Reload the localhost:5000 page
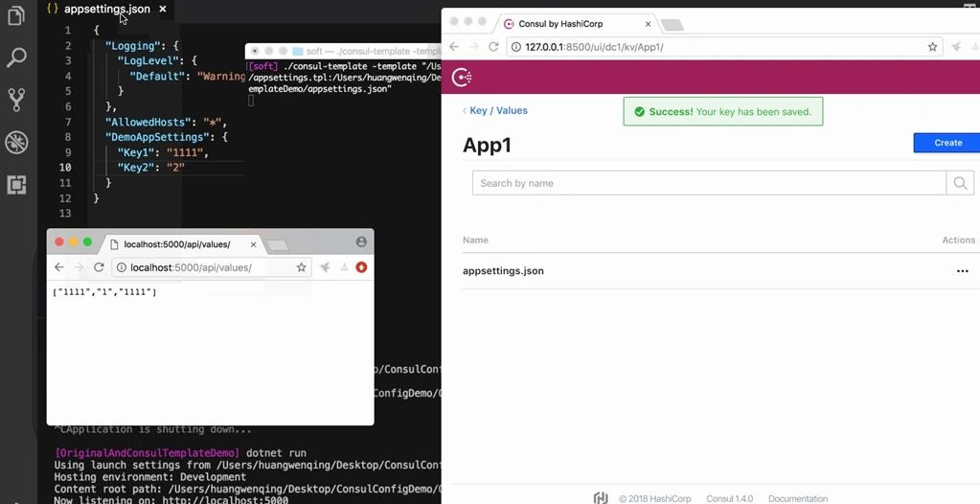This screenshot has height=504, width=980. click(98, 267)
